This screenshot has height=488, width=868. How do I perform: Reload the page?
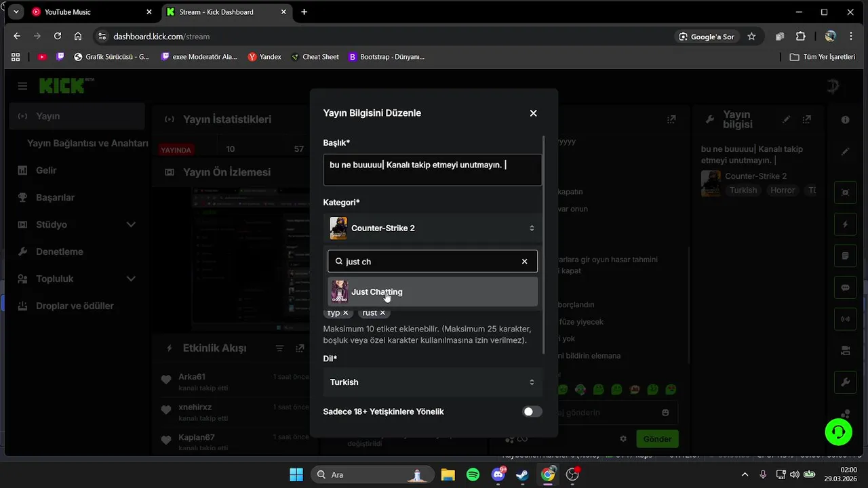(58, 37)
